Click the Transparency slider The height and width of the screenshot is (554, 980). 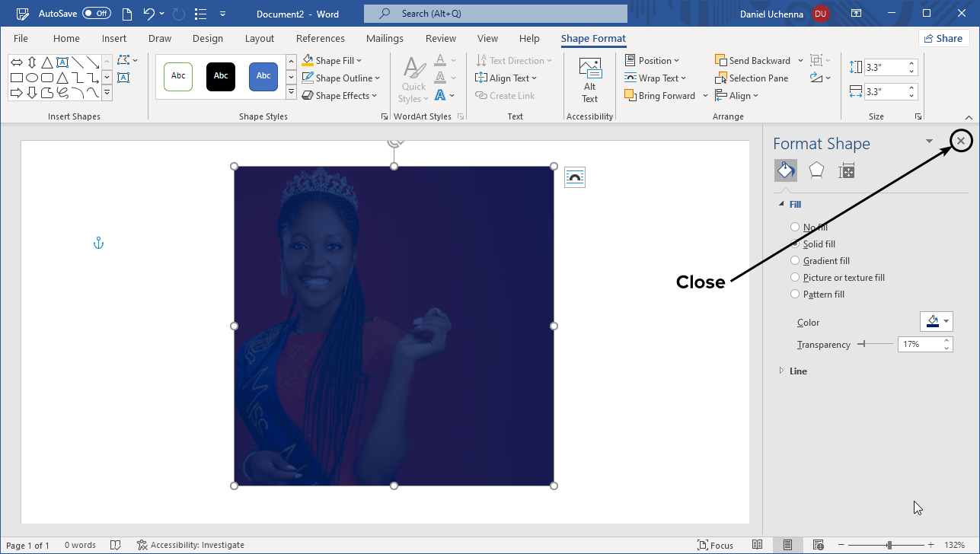point(876,345)
